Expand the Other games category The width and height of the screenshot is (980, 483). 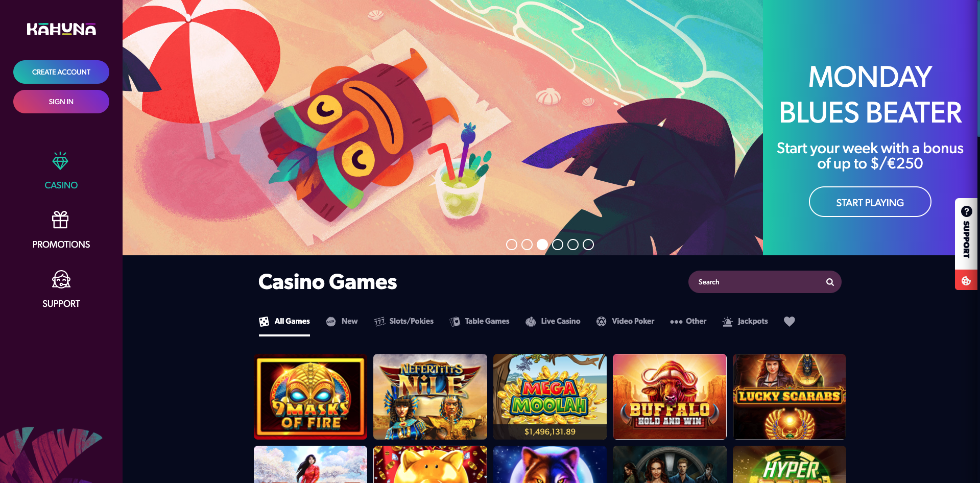pyautogui.click(x=688, y=321)
